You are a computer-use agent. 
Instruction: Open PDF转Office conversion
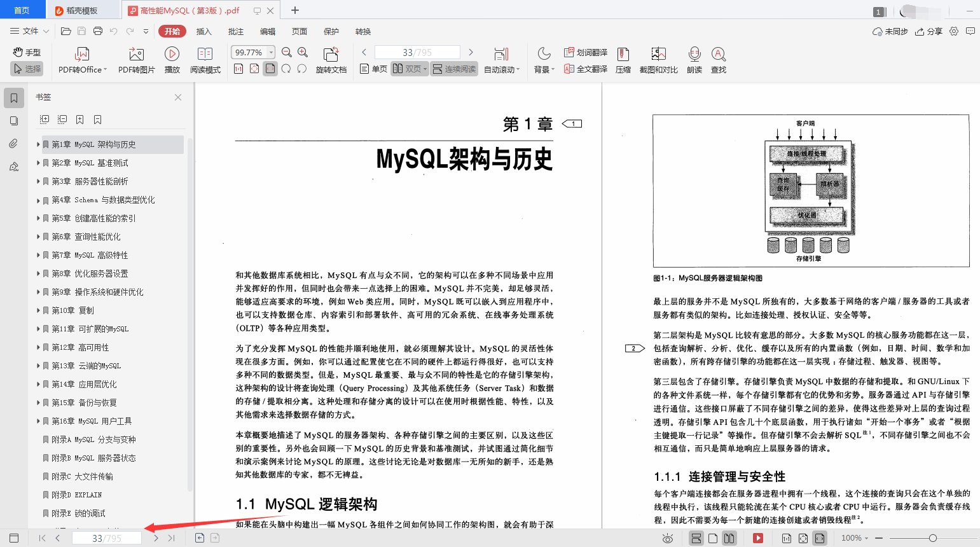[83, 60]
